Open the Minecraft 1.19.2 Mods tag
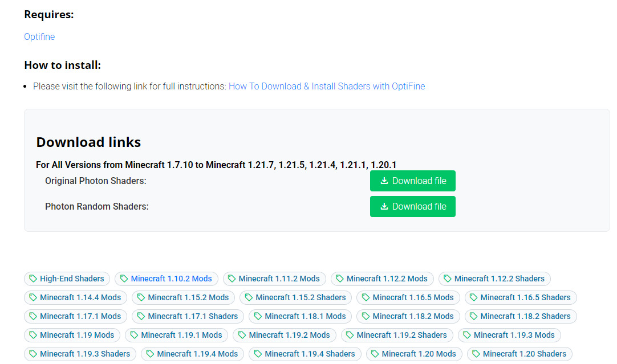This screenshot has height=364, width=617. point(285,336)
